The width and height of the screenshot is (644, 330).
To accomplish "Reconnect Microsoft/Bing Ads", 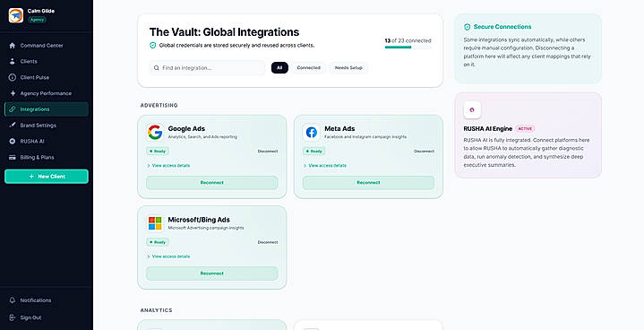I will [212, 274].
